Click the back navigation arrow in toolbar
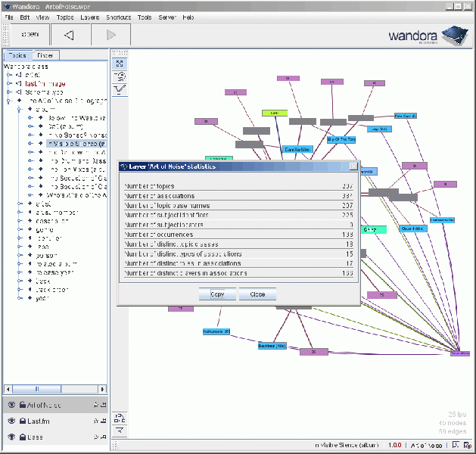The width and height of the screenshot is (476, 454). tap(69, 35)
